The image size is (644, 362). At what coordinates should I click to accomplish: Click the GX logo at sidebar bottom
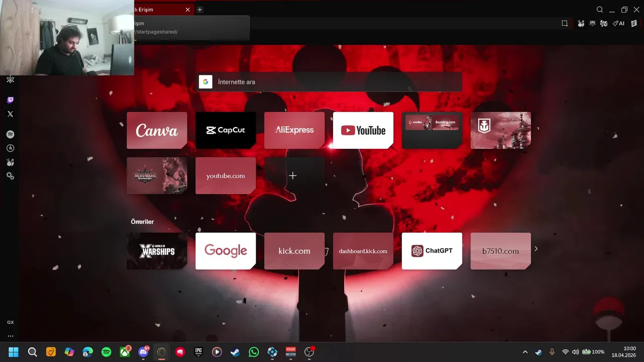pos(10,322)
